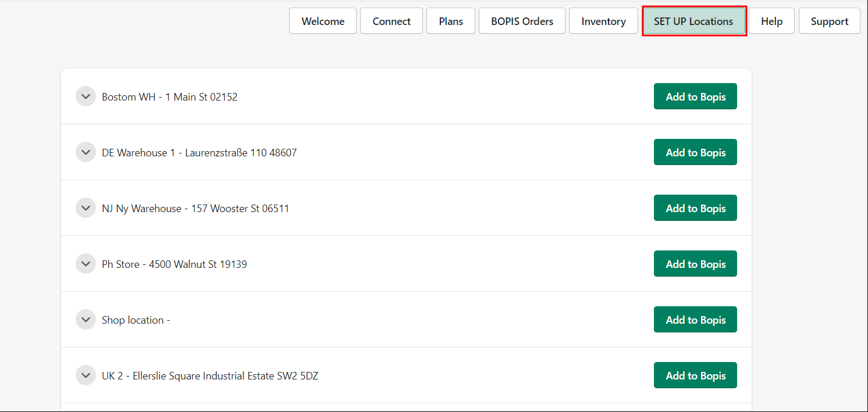Image resolution: width=868 pixels, height=412 pixels.
Task: Add Bostom WH to Bopis
Action: click(695, 96)
